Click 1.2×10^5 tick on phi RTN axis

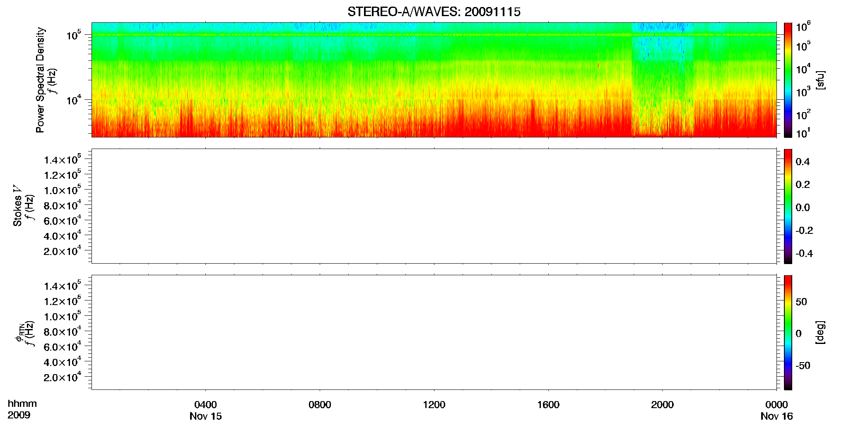click(62, 301)
